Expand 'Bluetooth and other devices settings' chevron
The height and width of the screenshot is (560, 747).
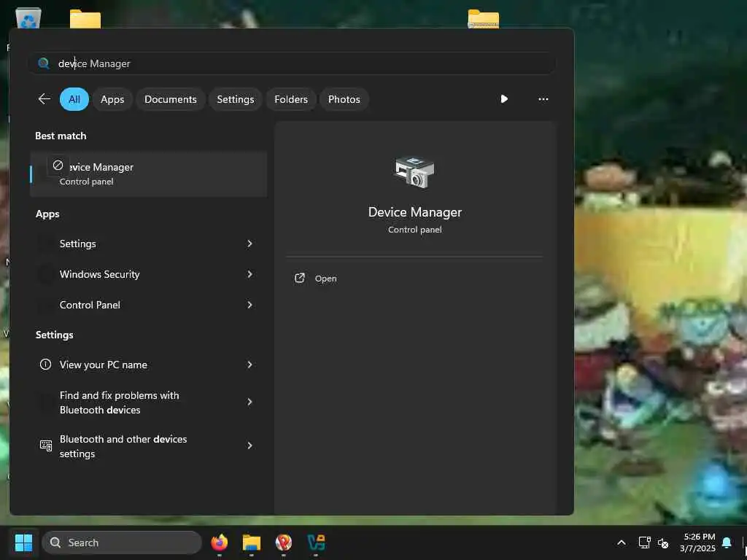[x=249, y=446]
